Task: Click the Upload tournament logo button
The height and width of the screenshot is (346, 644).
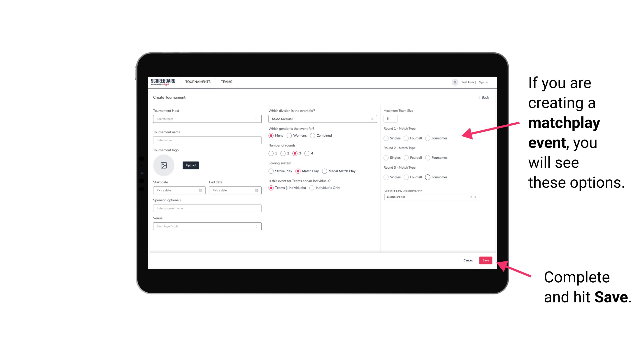Action: pos(191,165)
